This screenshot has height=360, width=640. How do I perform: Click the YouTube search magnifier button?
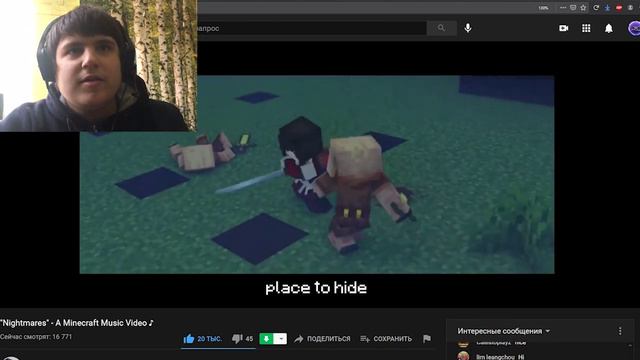click(442, 28)
